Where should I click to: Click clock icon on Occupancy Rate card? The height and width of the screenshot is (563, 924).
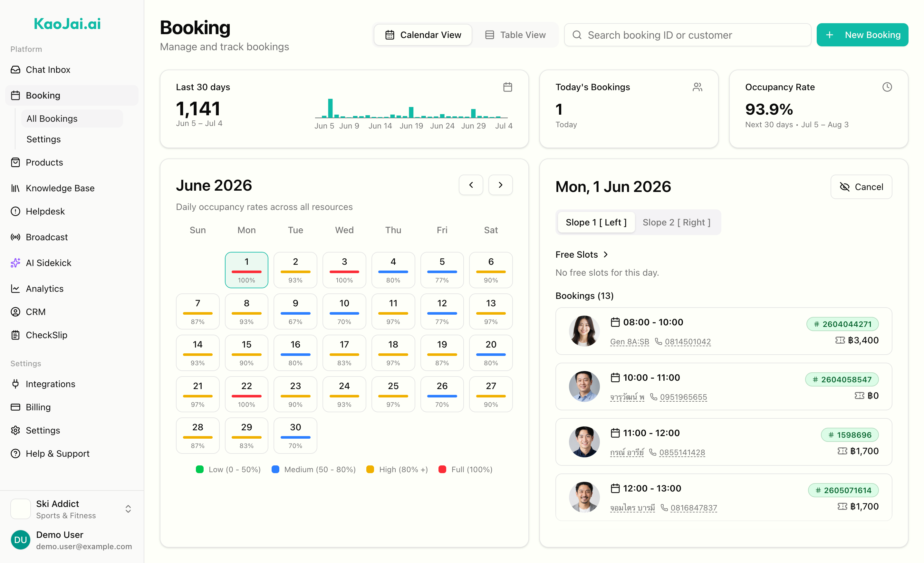pos(887,87)
